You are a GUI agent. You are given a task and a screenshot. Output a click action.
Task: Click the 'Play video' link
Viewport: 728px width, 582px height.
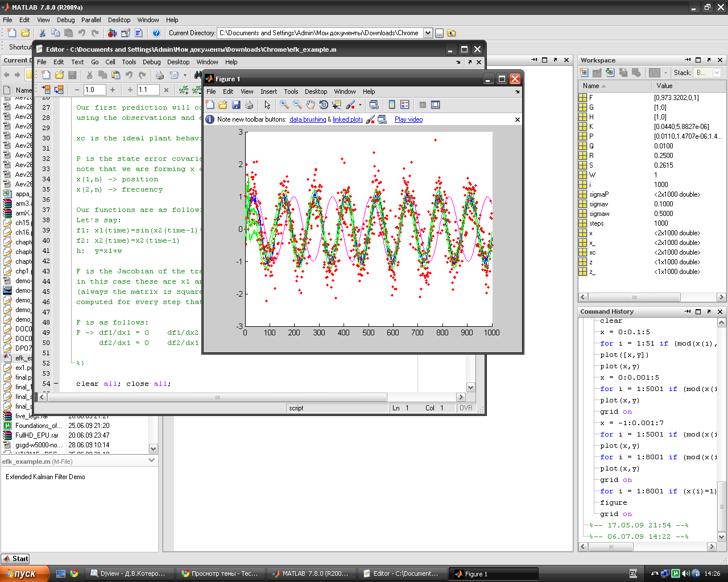click(x=408, y=119)
